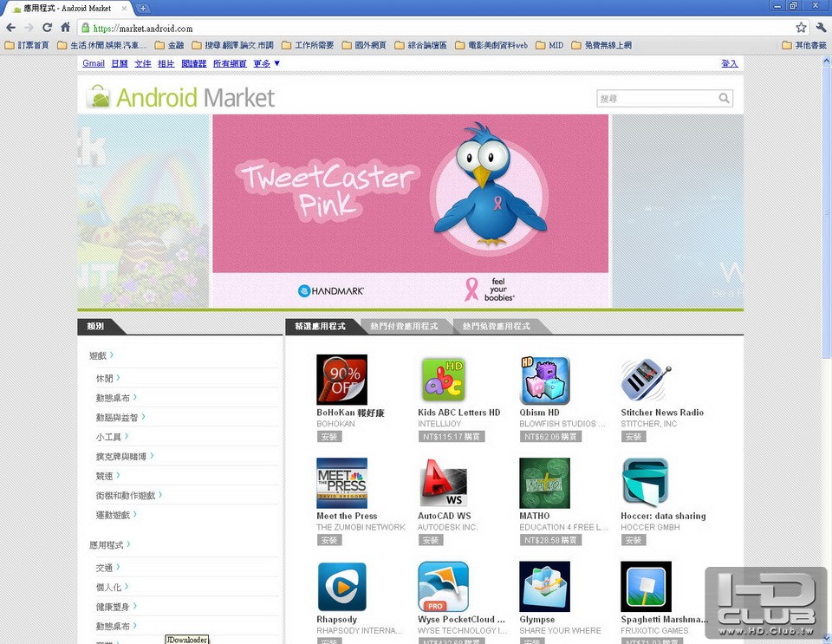Click the HOCCER GMBH developer name
This screenshot has height=644, width=832.
[x=650, y=527]
